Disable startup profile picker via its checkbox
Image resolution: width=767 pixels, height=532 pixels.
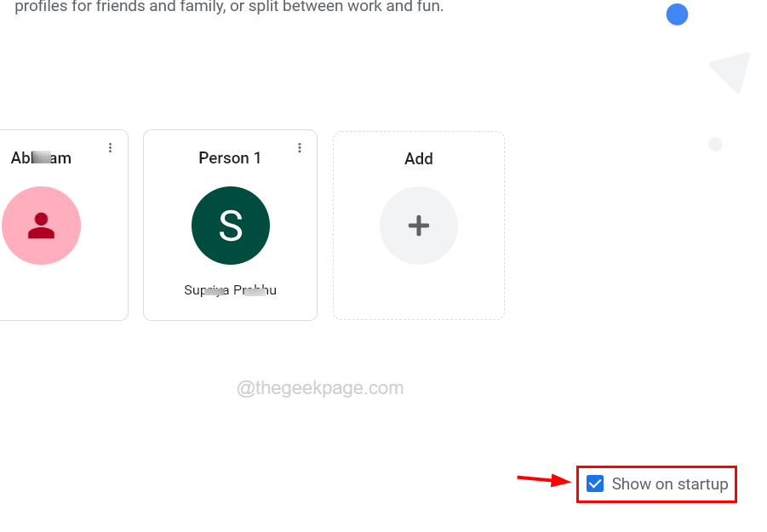(594, 483)
